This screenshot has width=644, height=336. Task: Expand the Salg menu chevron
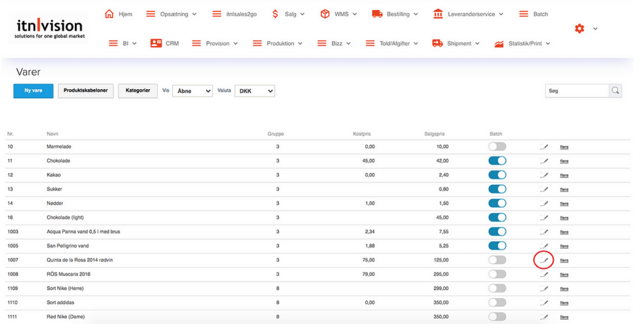302,14
